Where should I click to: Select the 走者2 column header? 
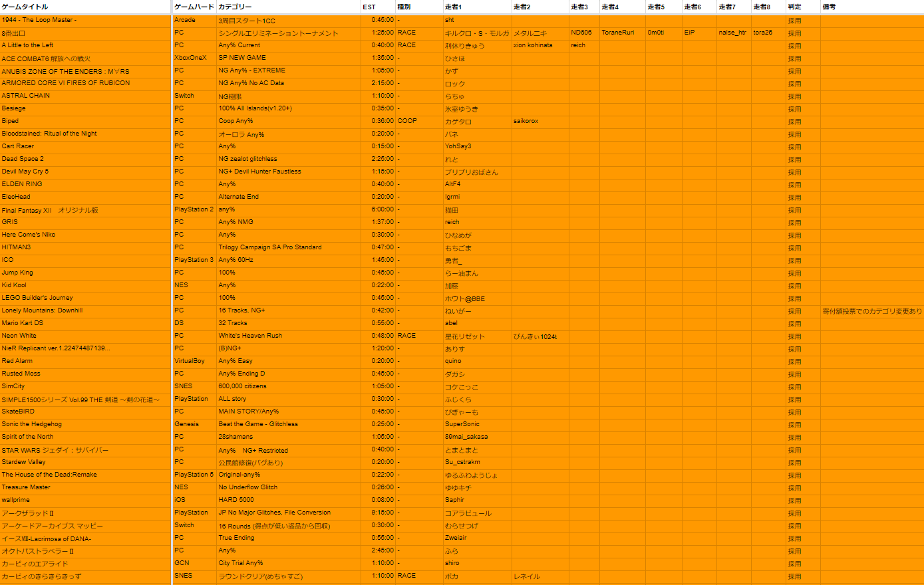click(x=540, y=7)
